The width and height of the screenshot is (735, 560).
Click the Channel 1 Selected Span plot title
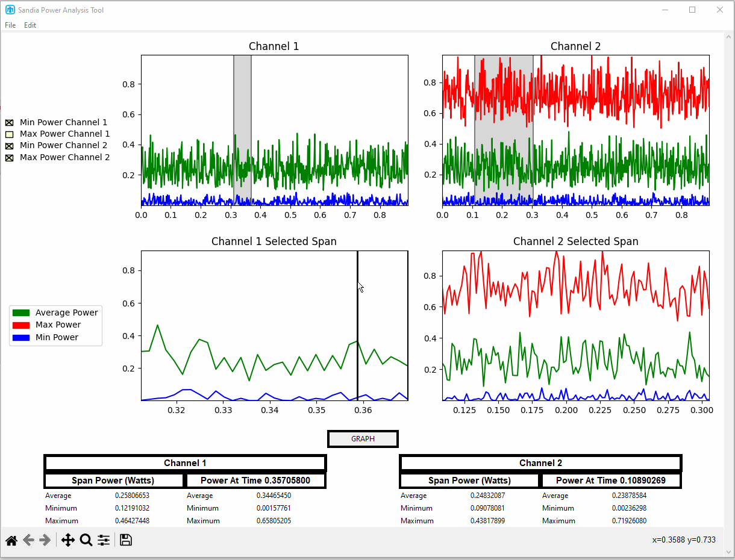click(x=274, y=241)
